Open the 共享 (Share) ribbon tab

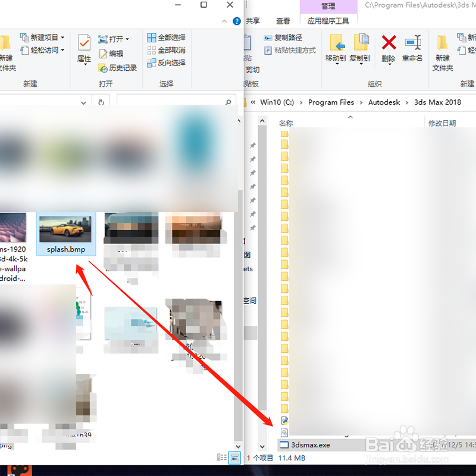[x=252, y=21]
